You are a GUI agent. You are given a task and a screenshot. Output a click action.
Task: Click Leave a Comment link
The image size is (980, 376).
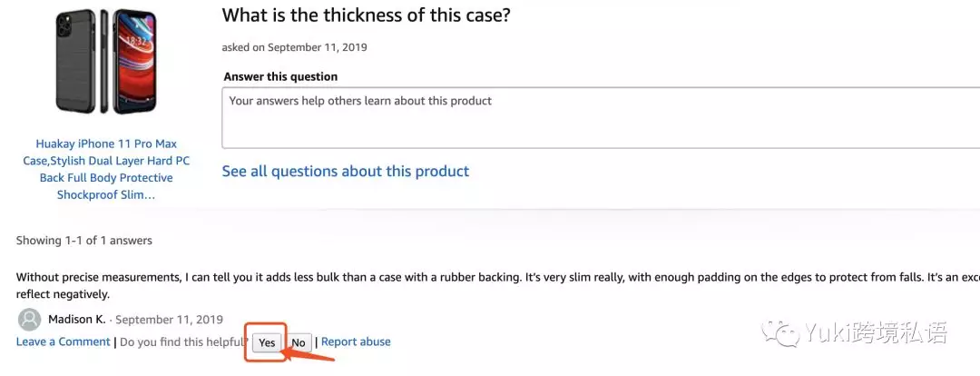tap(64, 342)
